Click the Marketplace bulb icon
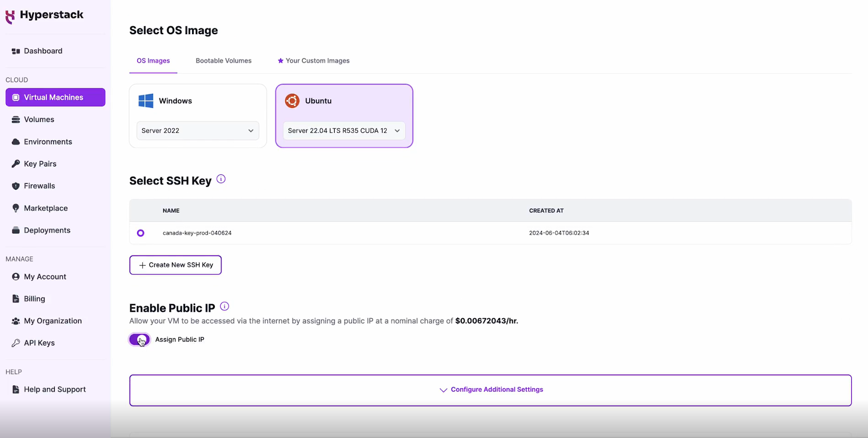Screen dimensions: 868x438 pos(16,208)
